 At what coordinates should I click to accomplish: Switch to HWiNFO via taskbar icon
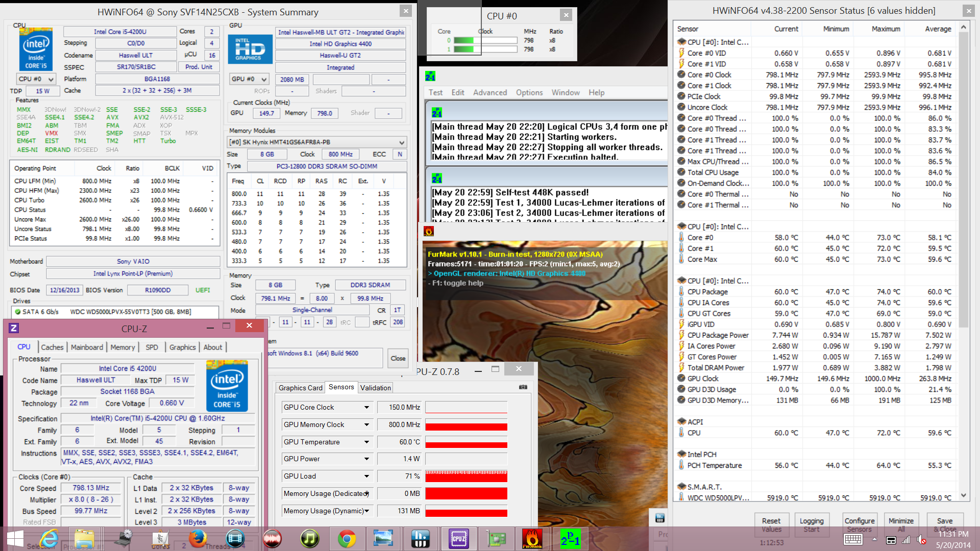421,539
